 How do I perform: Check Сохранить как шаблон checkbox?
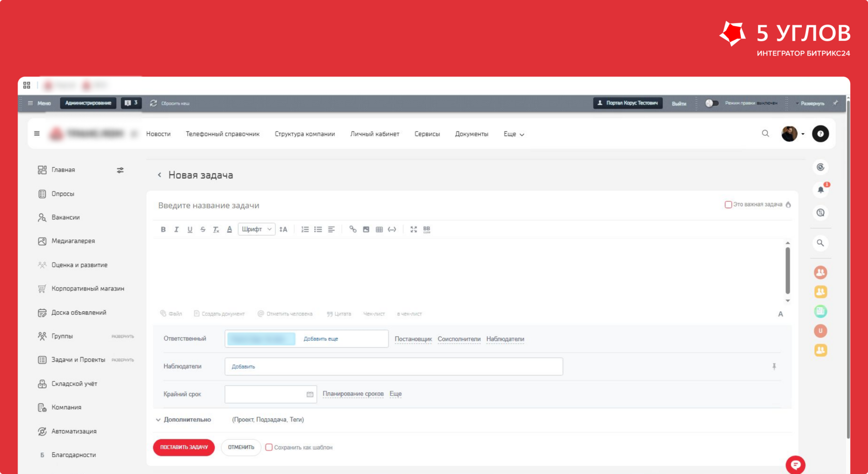[269, 447]
